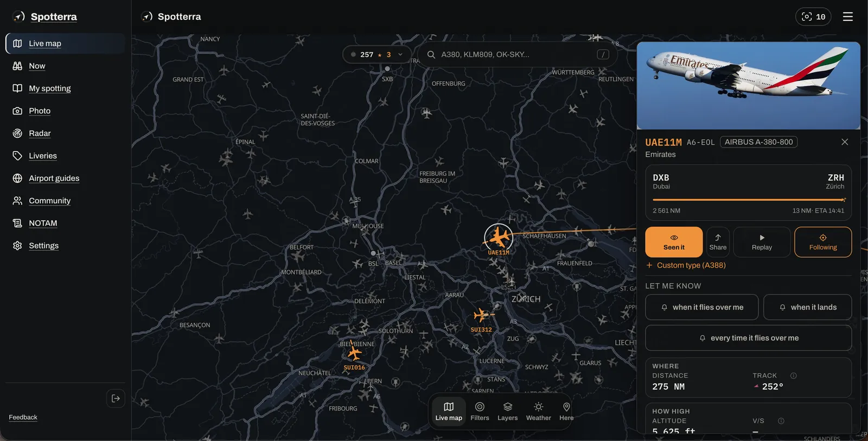Switch to Live map in the bottom toolbar
Screen dimensions: 868x441
[449, 411]
